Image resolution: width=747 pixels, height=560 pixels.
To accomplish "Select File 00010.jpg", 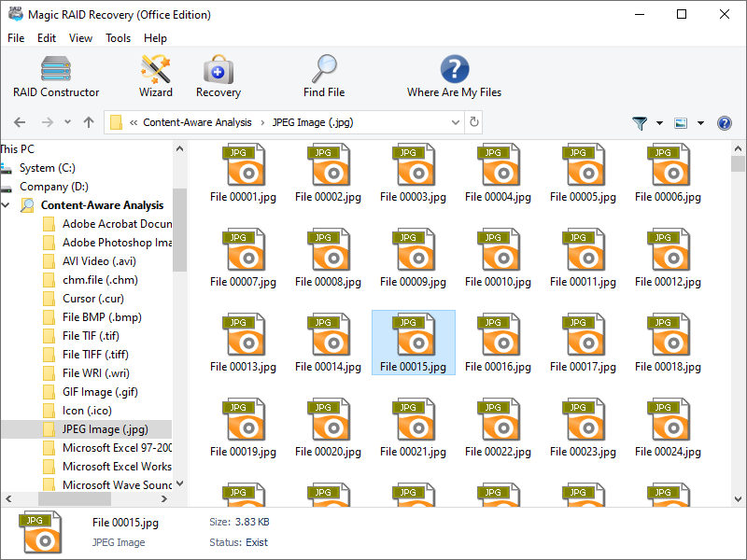I will click(x=498, y=258).
